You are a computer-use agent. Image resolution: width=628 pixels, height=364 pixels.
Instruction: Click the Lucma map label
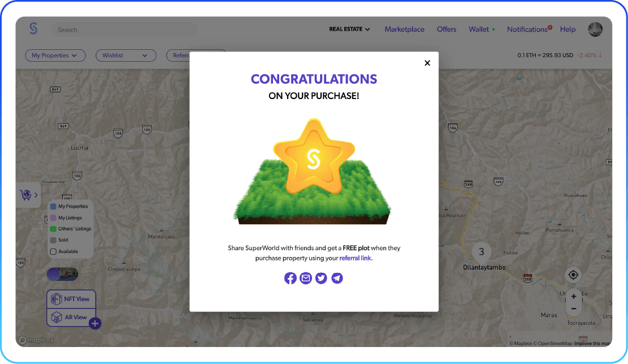point(79,148)
